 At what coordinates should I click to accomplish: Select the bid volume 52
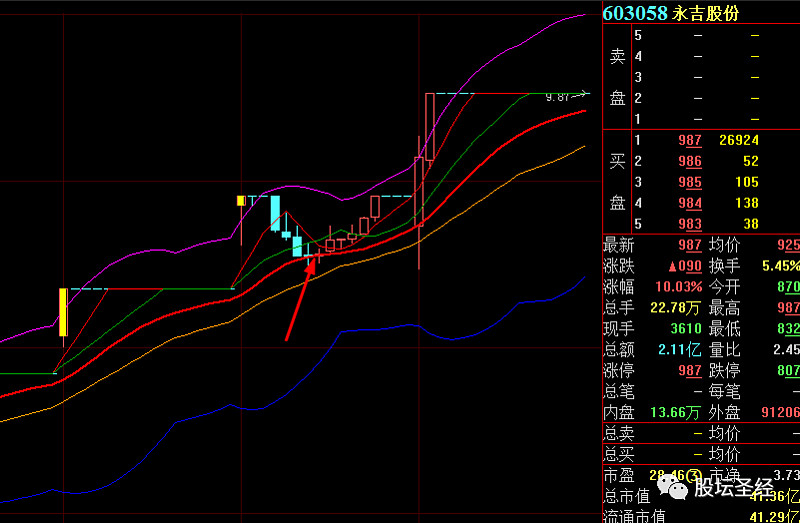point(751,161)
